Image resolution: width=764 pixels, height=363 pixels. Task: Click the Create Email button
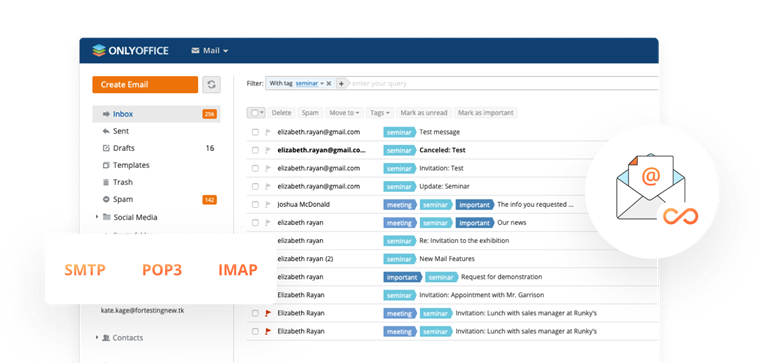click(x=145, y=84)
